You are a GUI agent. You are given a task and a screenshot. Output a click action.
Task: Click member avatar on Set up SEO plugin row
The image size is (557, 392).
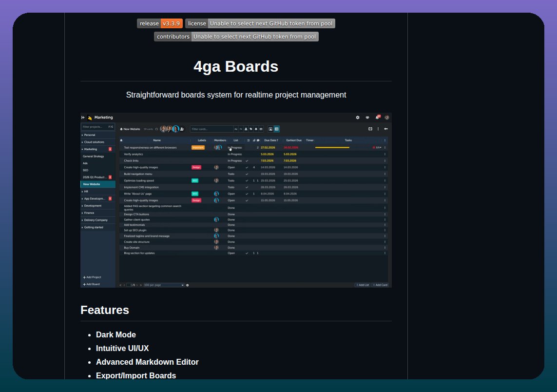click(216, 230)
